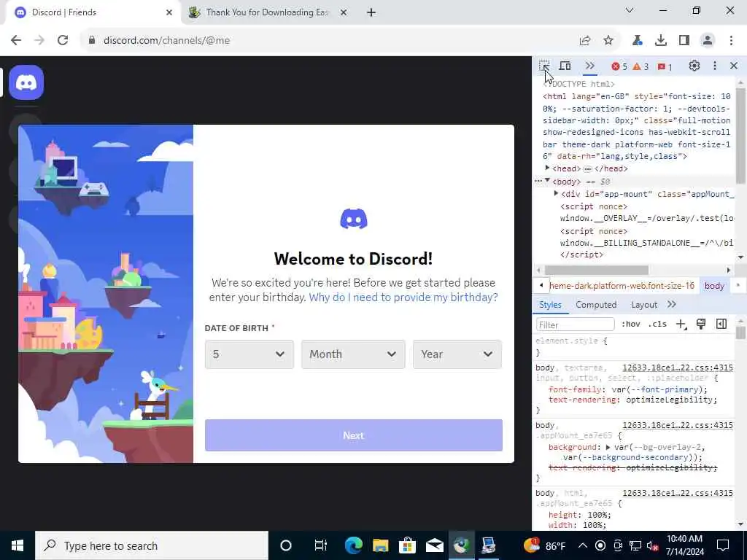Open the warnings count indicator showing 3
Viewport: 747px width, 560px height.
point(640,66)
